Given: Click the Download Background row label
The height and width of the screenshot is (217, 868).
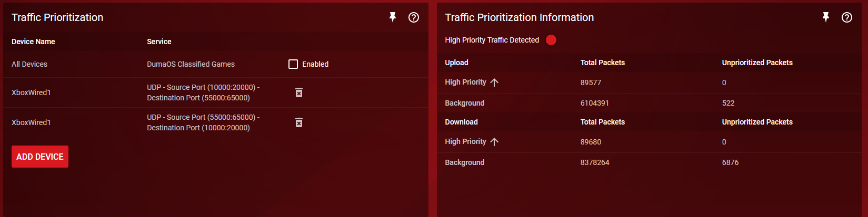Looking at the screenshot, I should click(464, 162).
